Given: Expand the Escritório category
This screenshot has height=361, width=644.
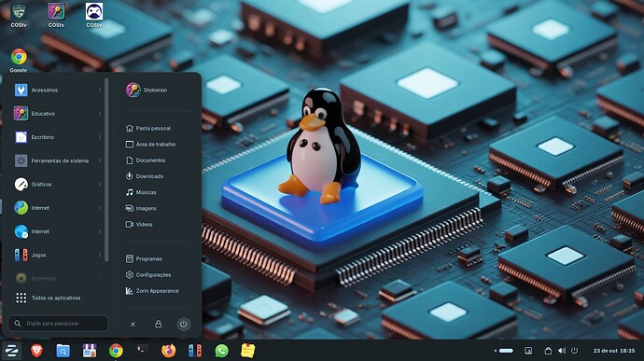Looking at the screenshot, I should point(57,137).
